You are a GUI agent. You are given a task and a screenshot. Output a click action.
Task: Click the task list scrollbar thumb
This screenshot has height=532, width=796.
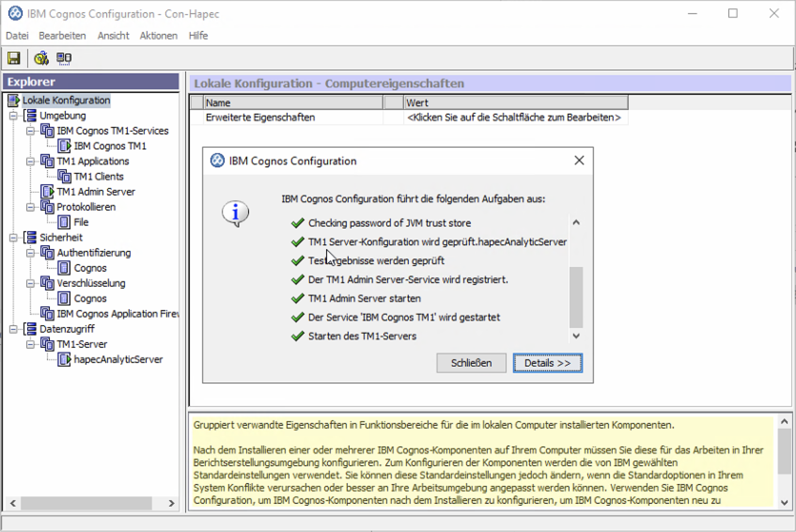point(576,297)
